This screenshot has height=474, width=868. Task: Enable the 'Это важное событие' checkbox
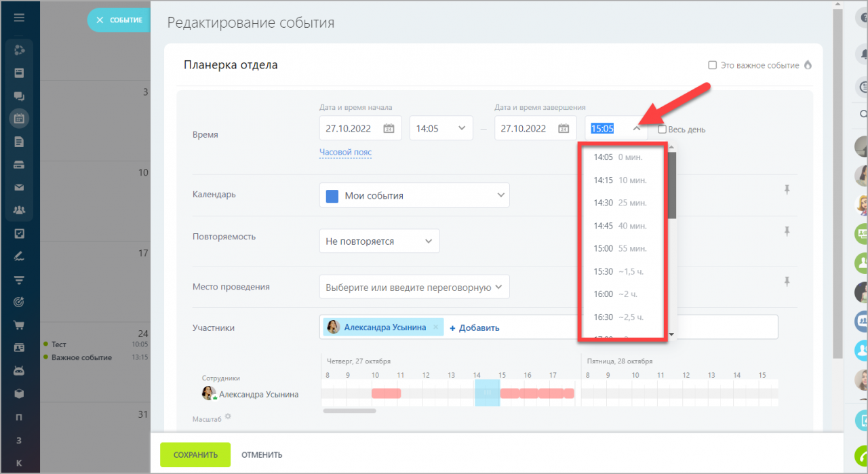713,65
